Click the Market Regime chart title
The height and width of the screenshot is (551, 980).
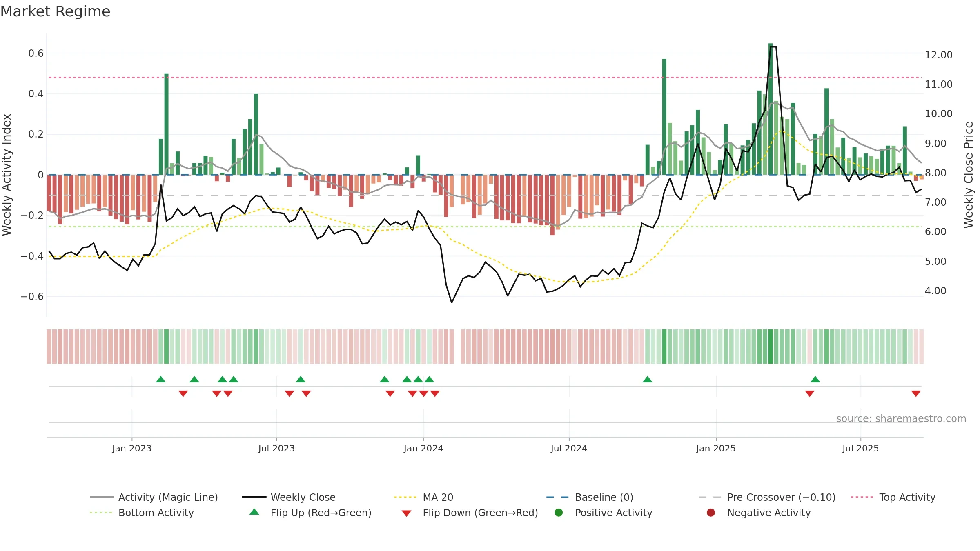click(x=55, y=11)
